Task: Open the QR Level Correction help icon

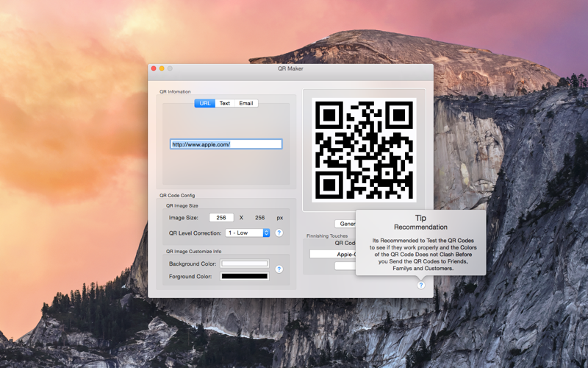Action: click(x=279, y=233)
